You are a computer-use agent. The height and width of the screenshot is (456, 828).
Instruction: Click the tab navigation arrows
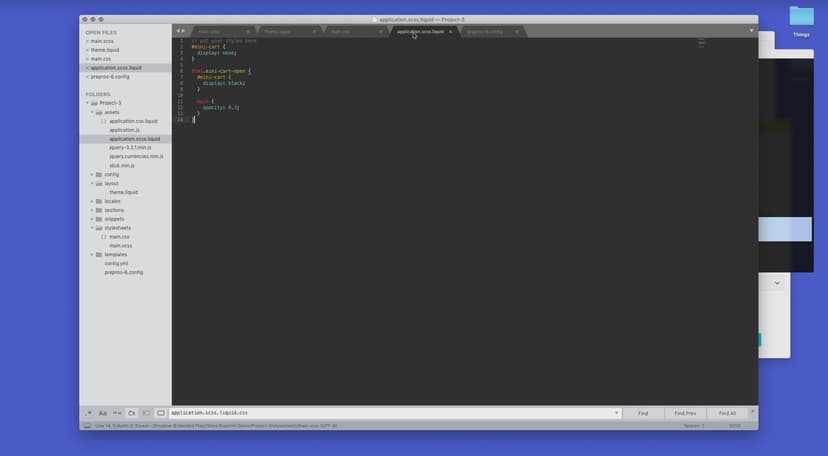[x=181, y=31]
